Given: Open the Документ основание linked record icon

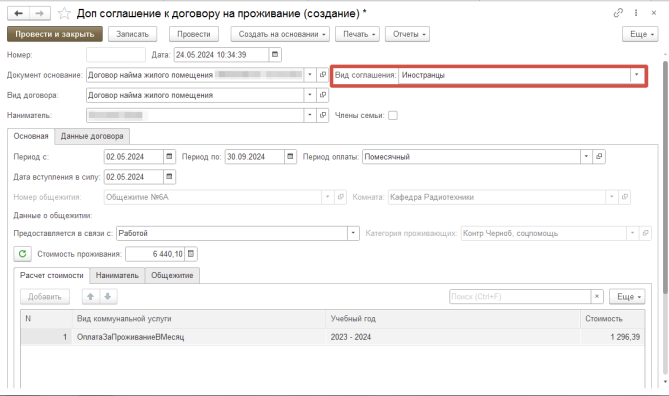Looking at the screenshot, I should pyautogui.click(x=323, y=75).
